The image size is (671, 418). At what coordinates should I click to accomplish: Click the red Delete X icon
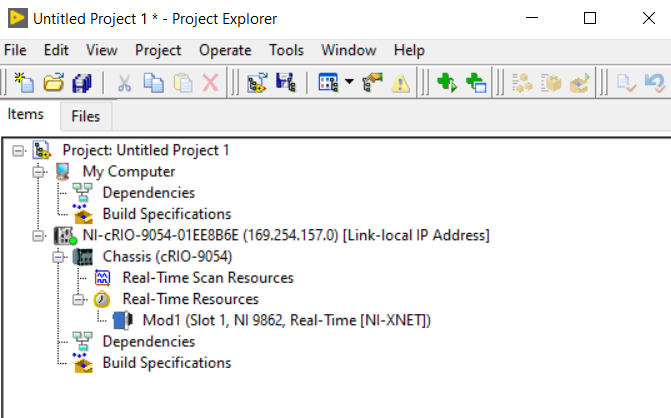(210, 83)
